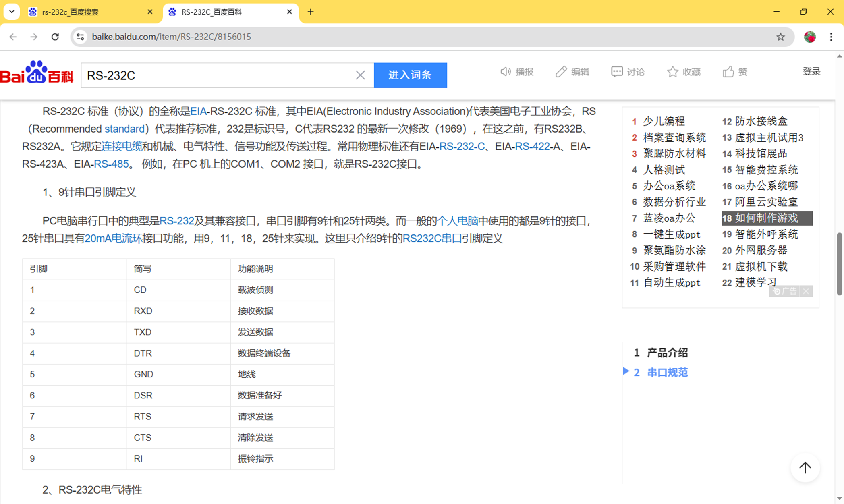Image resolution: width=844 pixels, height=504 pixels.
Task: Open a new browser tab
Action: pyautogui.click(x=310, y=12)
